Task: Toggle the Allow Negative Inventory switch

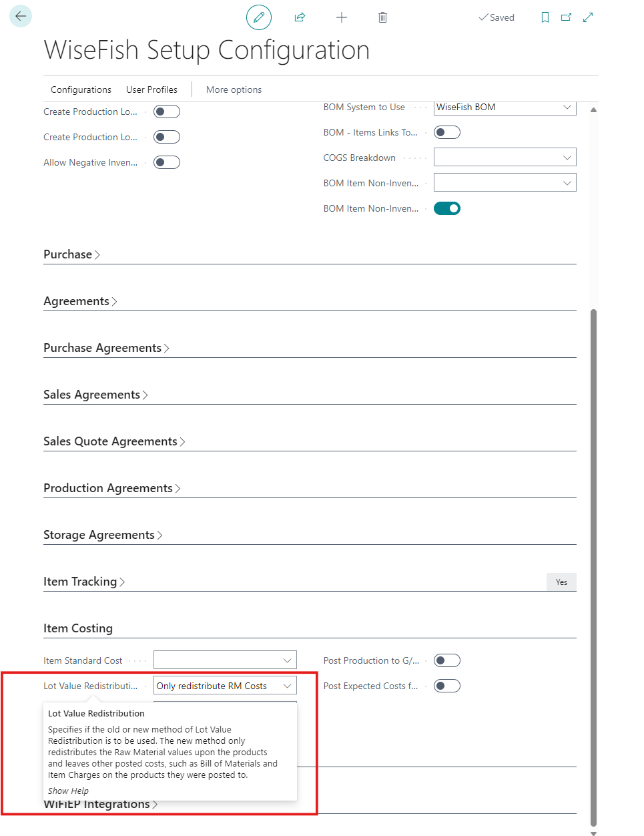Action: (167, 162)
